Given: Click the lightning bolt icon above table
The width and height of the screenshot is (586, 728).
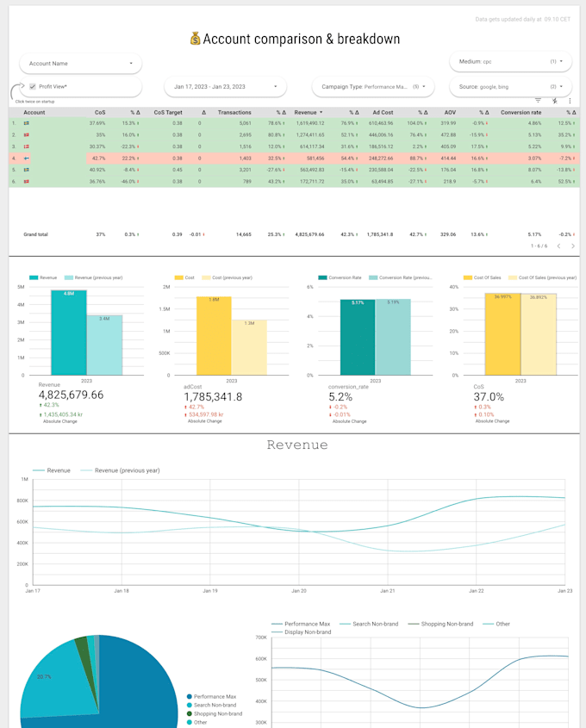Looking at the screenshot, I should (554, 100).
